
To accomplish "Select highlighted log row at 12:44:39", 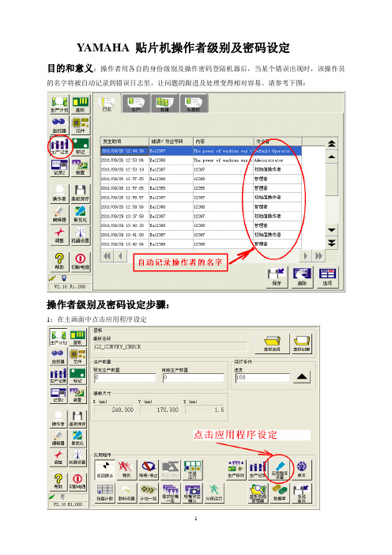I will (201, 151).
